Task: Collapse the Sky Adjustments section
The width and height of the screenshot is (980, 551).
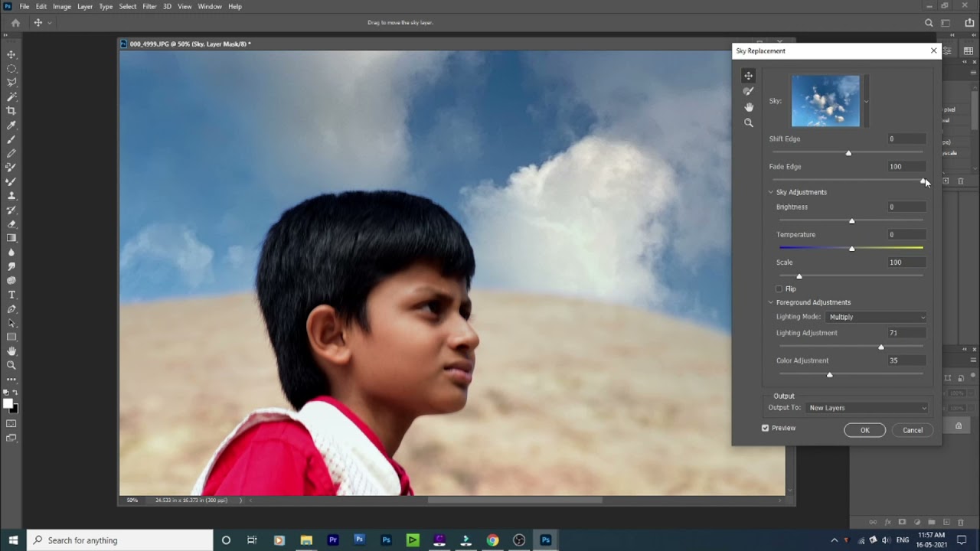Action: click(x=771, y=192)
